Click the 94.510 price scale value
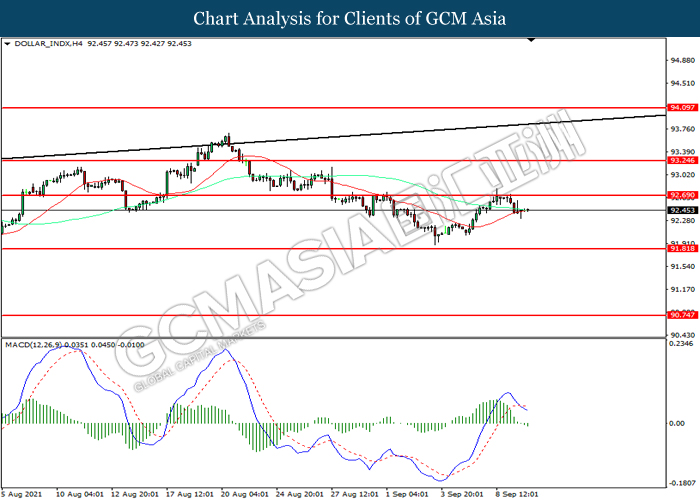700x500 pixels. (x=683, y=83)
